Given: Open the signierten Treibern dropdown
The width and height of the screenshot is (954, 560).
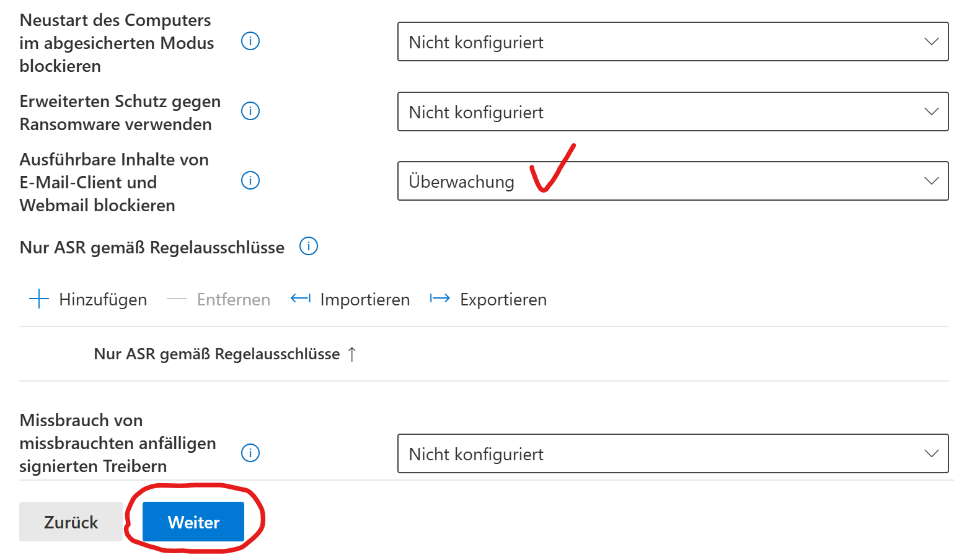Looking at the screenshot, I should [673, 454].
